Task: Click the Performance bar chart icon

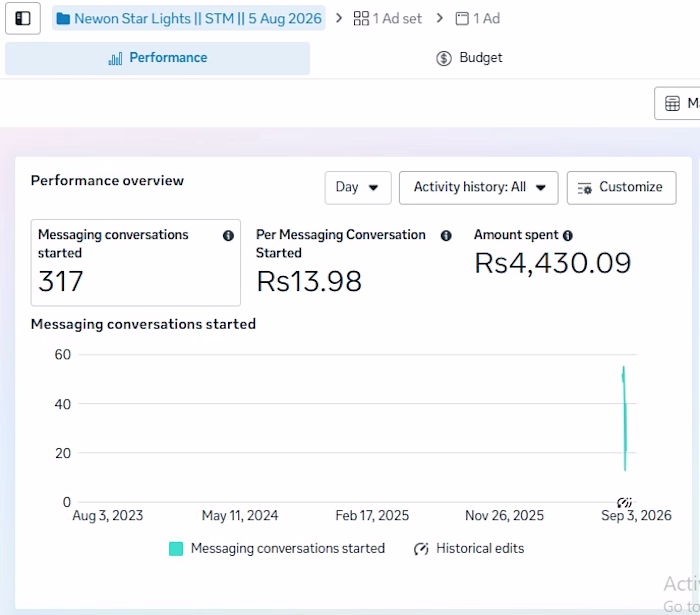Action: pyautogui.click(x=115, y=58)
